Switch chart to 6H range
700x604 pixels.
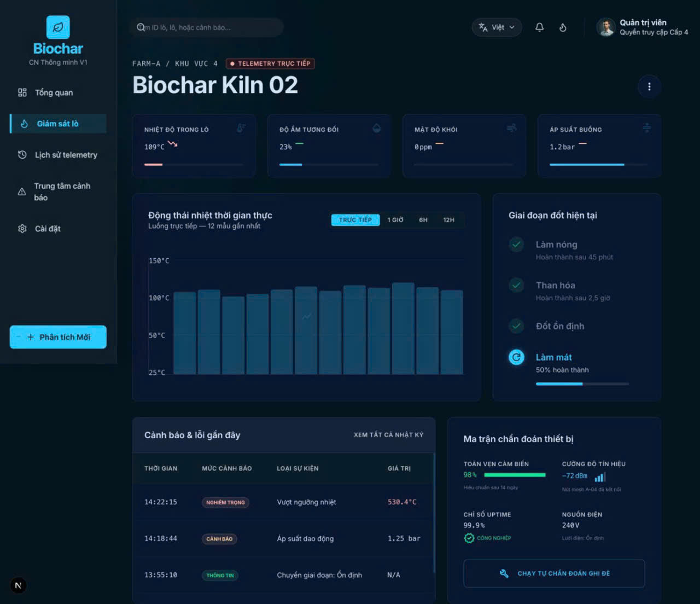(423, 220)
